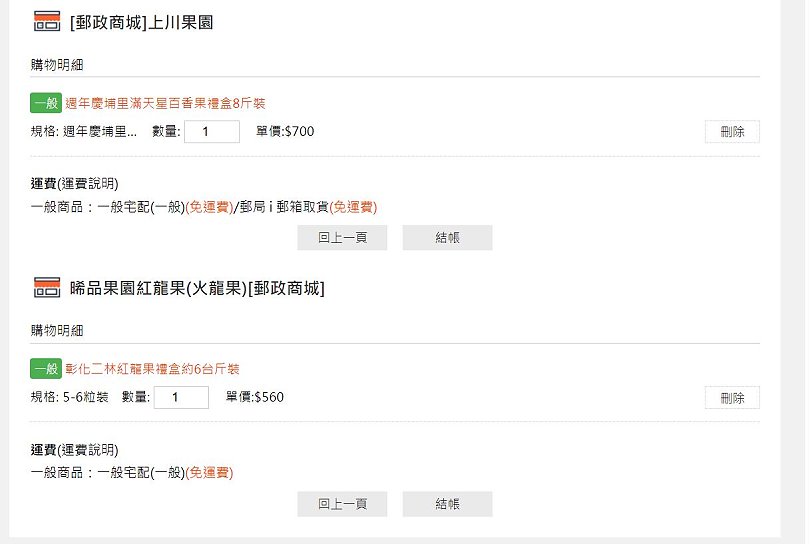Click the green 一般 badge for 百香果禮盒
The height and width of the screenshot is (544, 810).
[x=46, y=103]
